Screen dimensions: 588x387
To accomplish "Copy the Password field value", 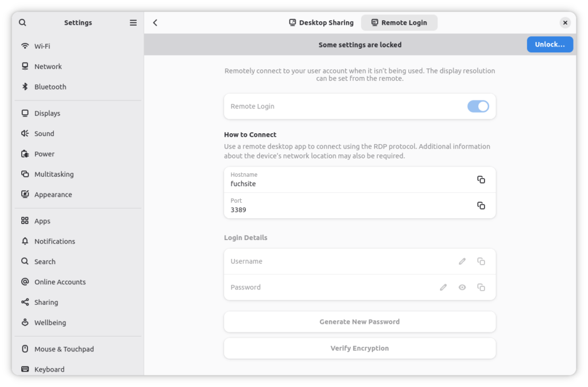I will (481, 287).
